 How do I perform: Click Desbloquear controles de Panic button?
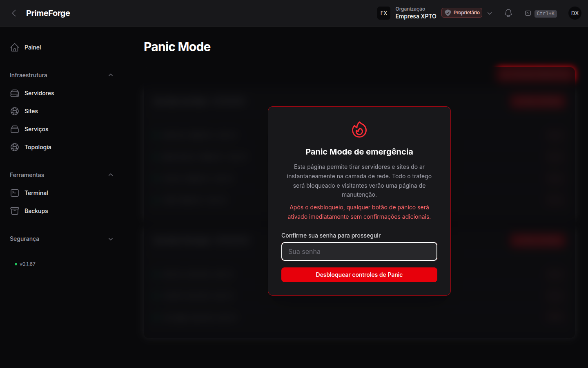coord(359,275)
